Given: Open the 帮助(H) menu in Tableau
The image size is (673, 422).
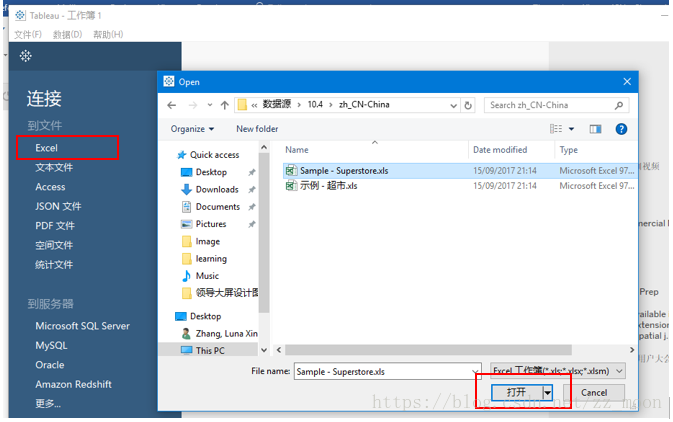Looking at the screenshot, I should point(108,34).
